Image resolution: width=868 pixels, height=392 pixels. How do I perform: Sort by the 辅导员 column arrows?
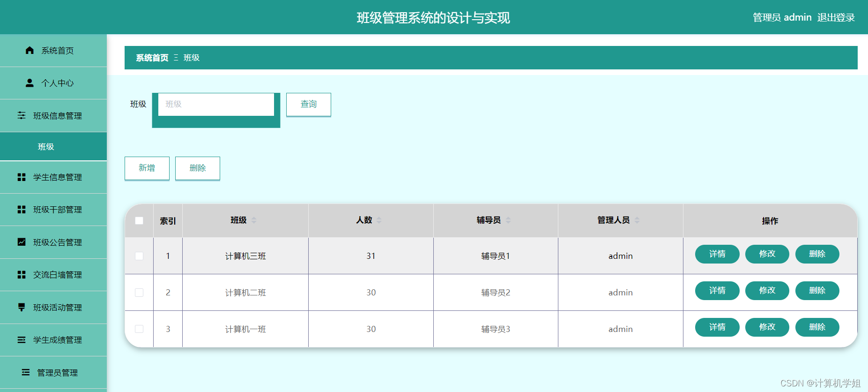(508, 220)
